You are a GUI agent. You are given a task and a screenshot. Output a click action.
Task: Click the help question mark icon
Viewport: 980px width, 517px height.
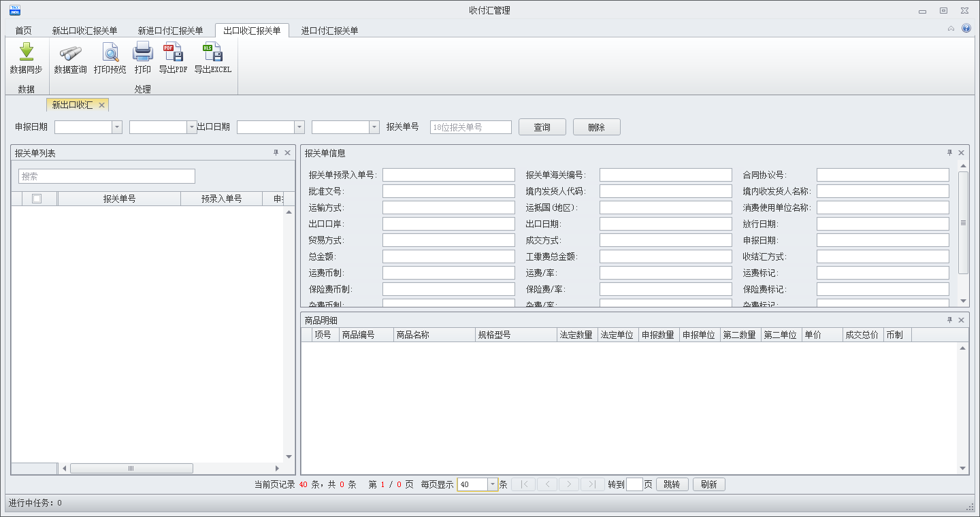(x=966, y=29)
